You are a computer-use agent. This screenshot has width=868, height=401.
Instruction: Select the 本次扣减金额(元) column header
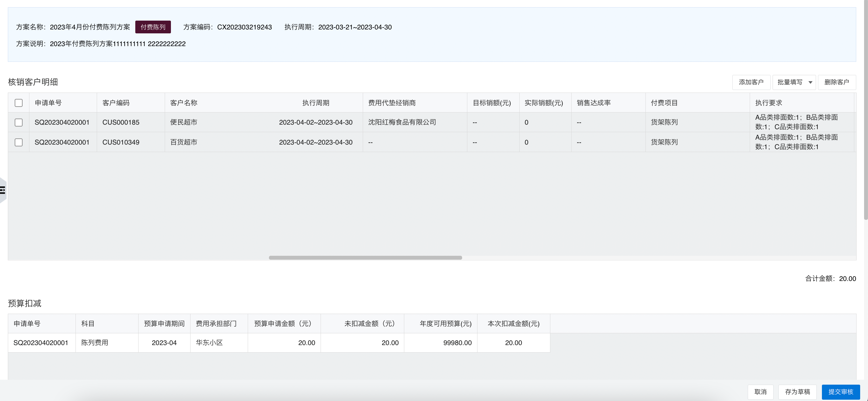[513, 324]
